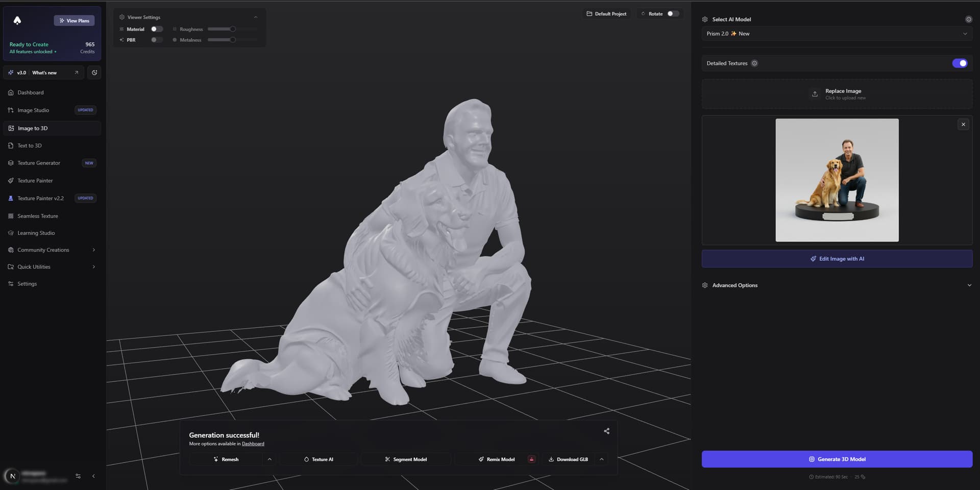Collapse the Viewer Settings panel
The width and height of the screenshot is (980, 490).
256,16
